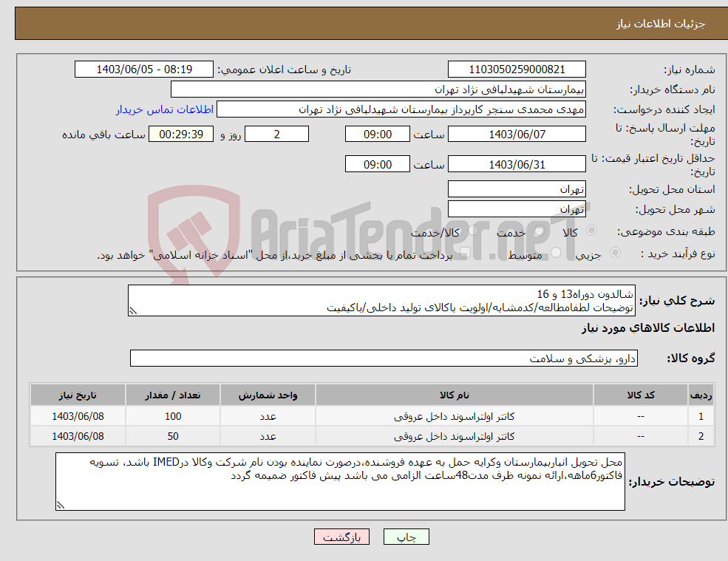Select the کالا radio button
This screenshot has height=561, width=728.
tap(592, 231)
